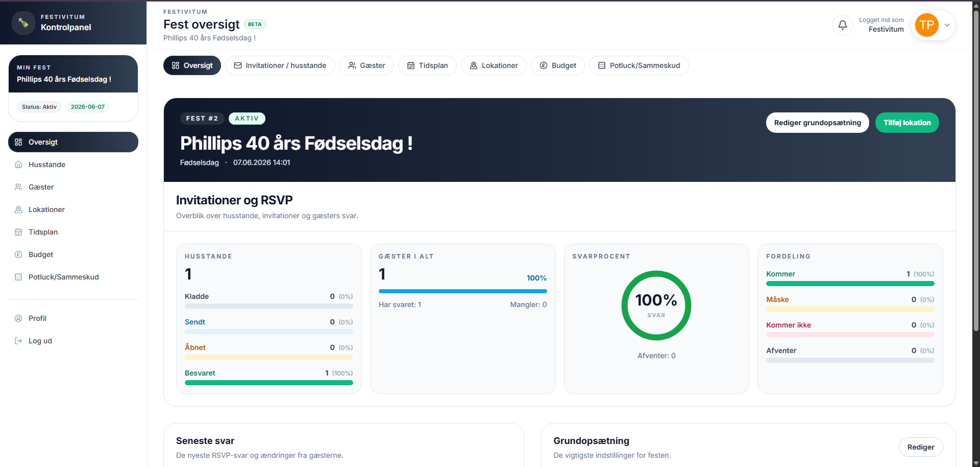
Task: Open Tidsplan using the calendar icon
Action: tap(18, 232)
